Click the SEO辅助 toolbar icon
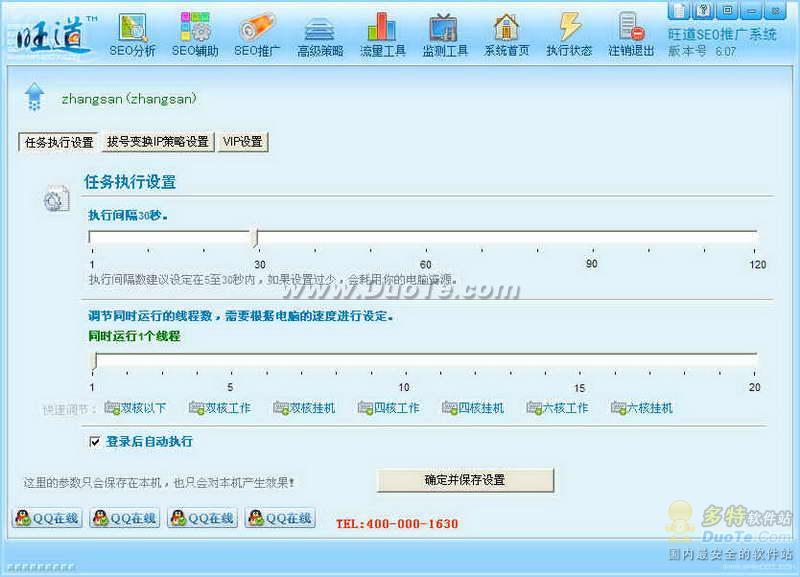 pos(194,32)
